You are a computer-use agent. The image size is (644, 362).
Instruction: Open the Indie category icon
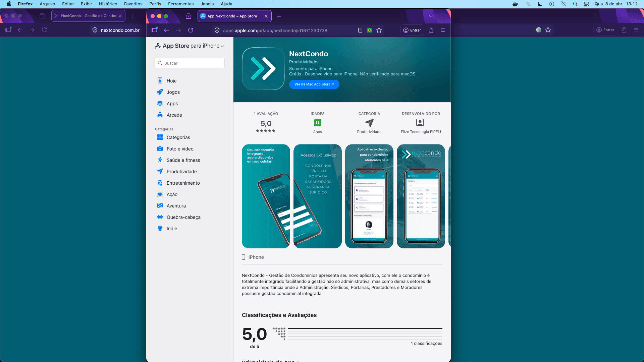(x=160, y=229)
